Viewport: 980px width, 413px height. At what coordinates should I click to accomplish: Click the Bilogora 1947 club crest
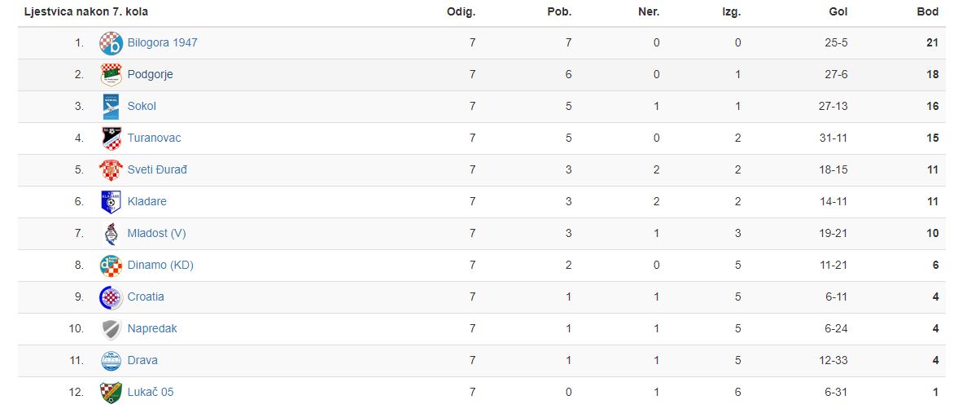point(111,43)
